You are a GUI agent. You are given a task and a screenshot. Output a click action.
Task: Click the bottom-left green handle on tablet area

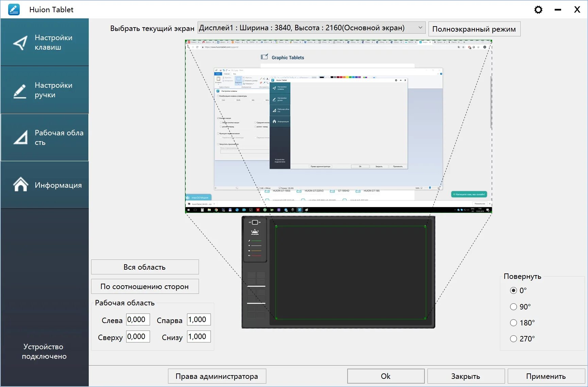[276, 318]
